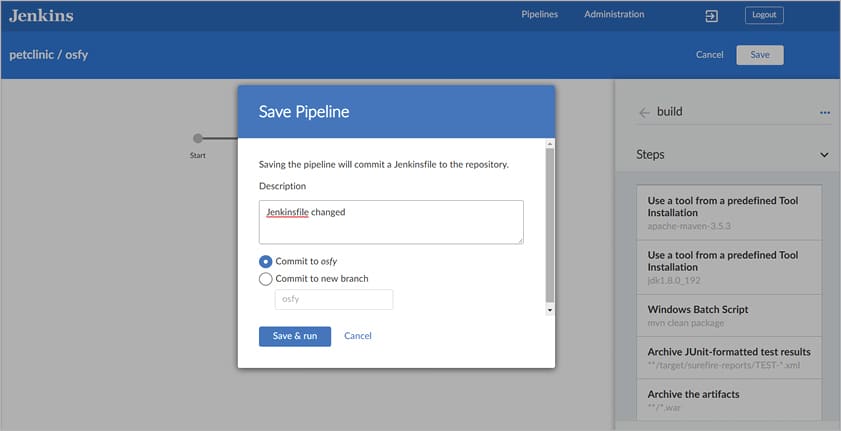Open the Pipelines menu
The width and height of the screenshot is (841, 431).
click(x=540, y=15)
